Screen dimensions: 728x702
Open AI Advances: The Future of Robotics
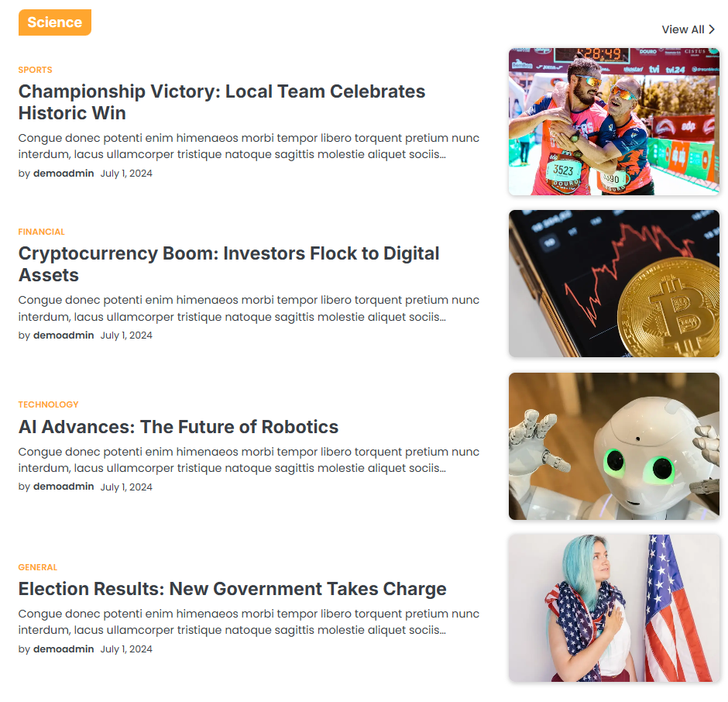[178, 427]
